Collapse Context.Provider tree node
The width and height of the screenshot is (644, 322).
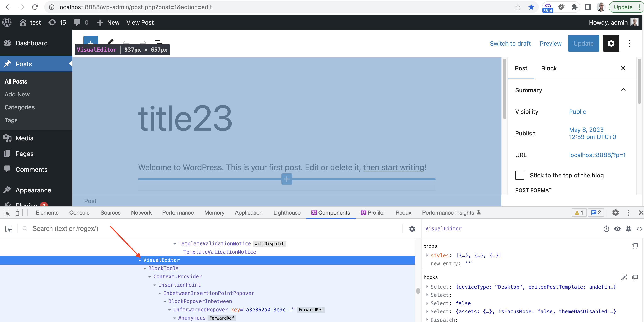coord(150,277)
